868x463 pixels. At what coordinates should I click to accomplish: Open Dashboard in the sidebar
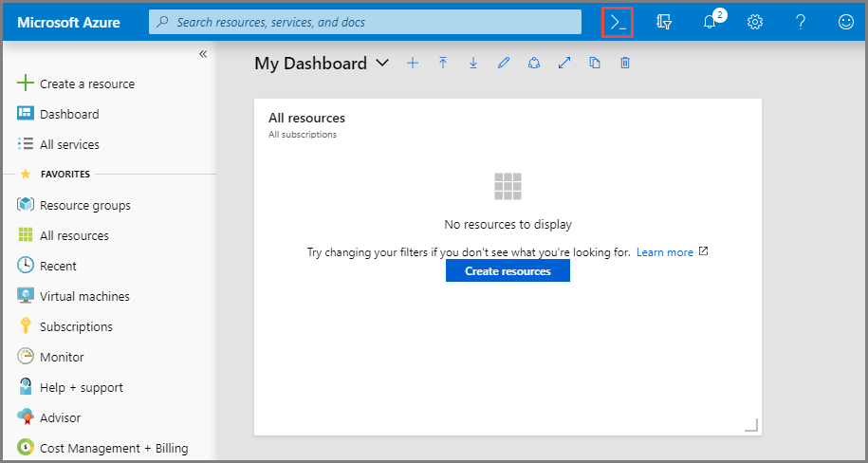point(69,114)
